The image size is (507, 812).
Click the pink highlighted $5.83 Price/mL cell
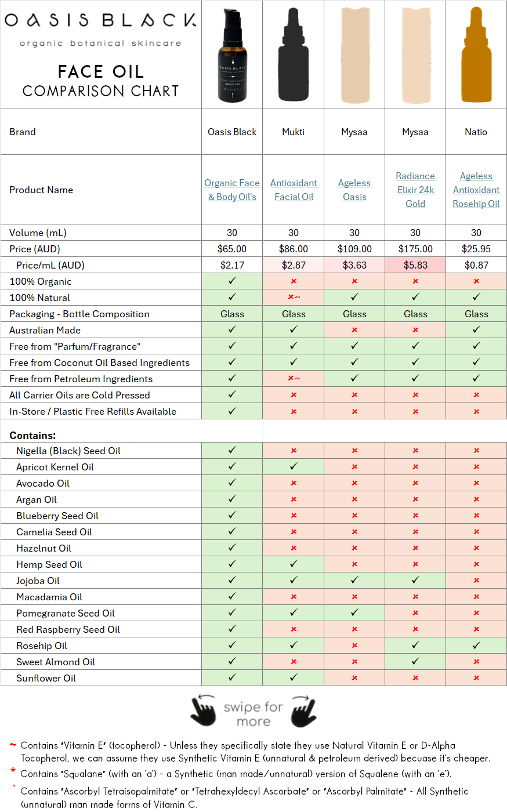point(415,265)
